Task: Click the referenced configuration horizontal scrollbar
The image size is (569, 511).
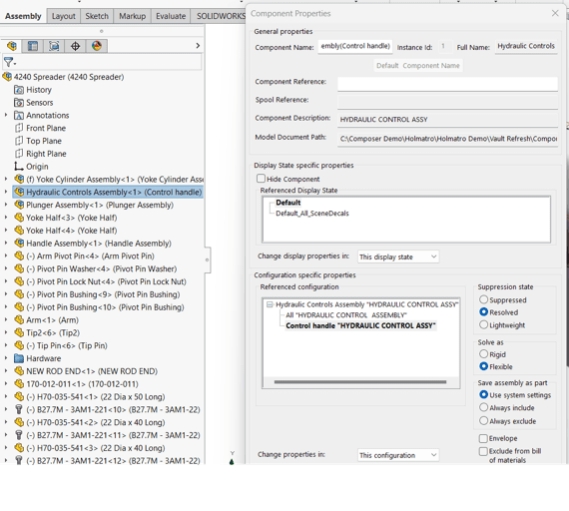Action: (360, 382)
